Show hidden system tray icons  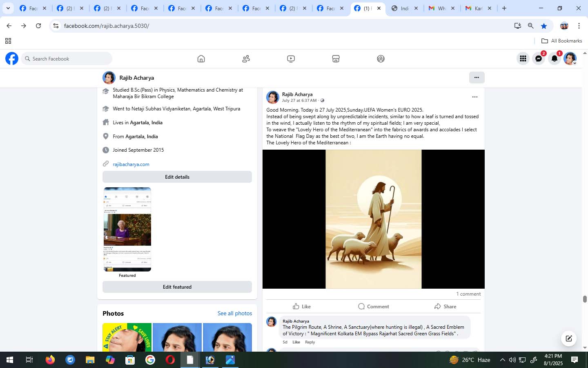502,360
